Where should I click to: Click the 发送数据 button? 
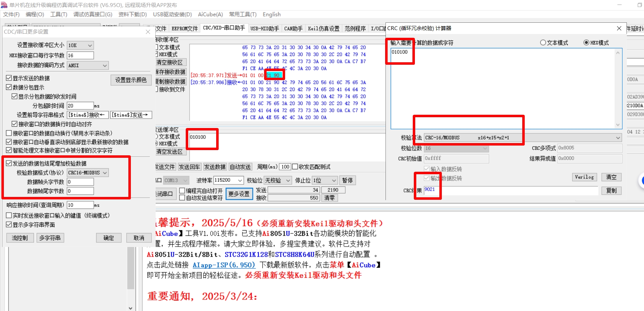215,167
